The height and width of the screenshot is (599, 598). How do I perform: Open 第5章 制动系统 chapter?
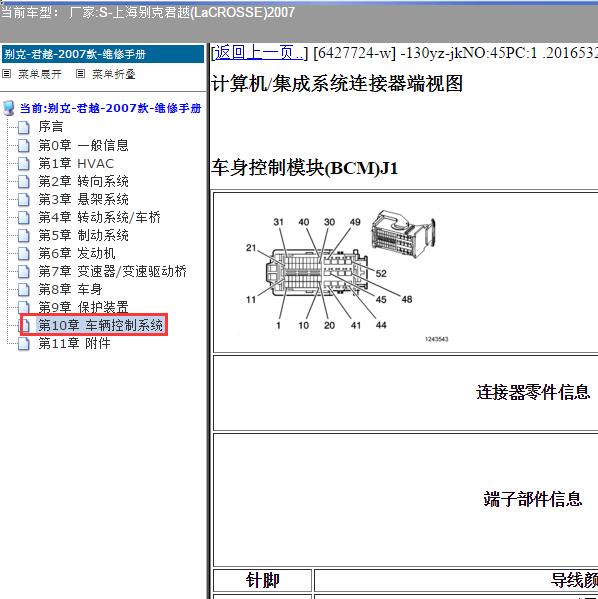83,235
